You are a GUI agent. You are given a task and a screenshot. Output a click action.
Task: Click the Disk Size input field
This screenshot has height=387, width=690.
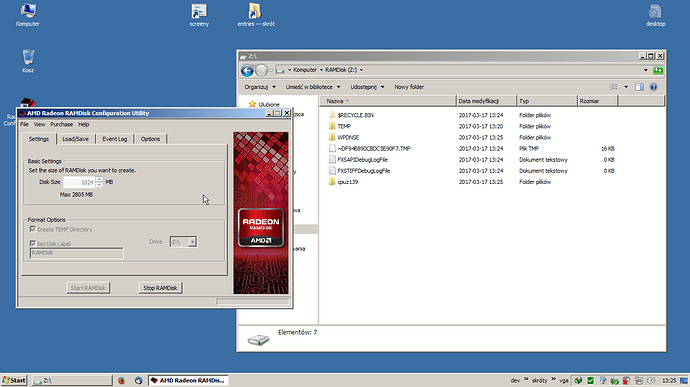pyautogui.click(x=79, y=182)
